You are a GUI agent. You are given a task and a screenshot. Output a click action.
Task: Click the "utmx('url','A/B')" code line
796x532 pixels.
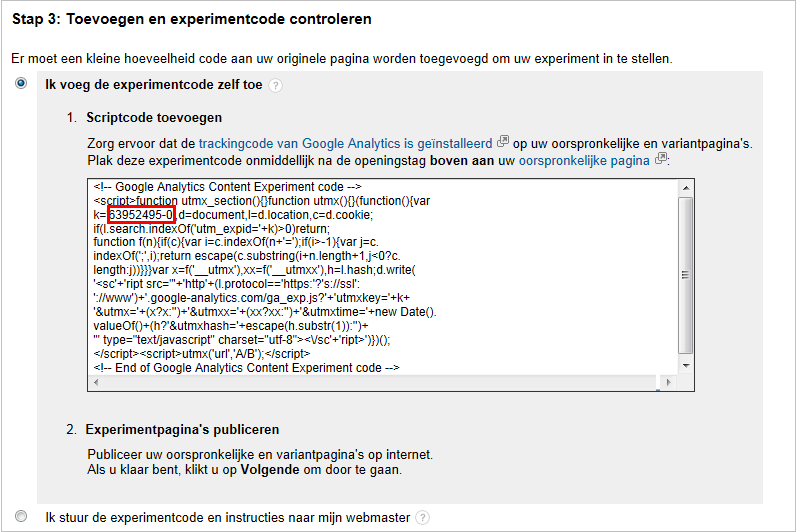click(x=202, y=353)
